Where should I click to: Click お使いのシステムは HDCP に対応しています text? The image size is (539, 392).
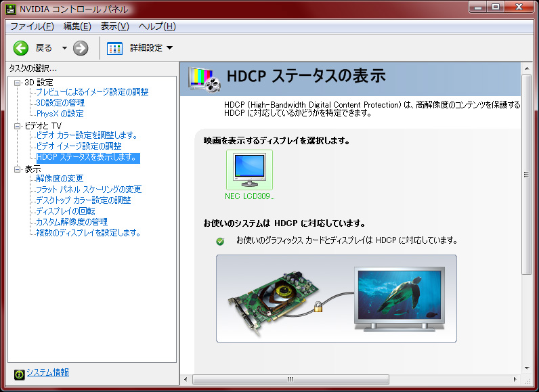(284, 223)
